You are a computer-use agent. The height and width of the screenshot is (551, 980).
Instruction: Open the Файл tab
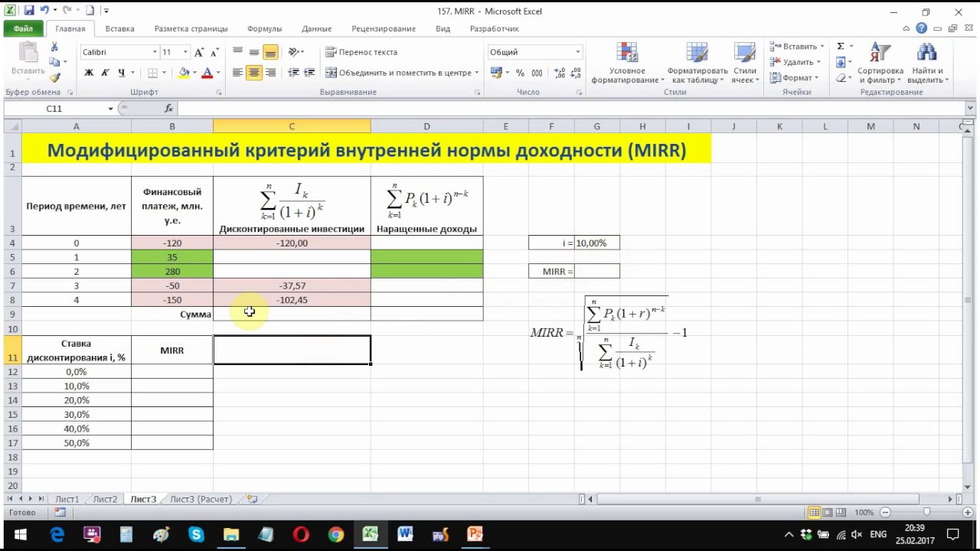[23, 28]
